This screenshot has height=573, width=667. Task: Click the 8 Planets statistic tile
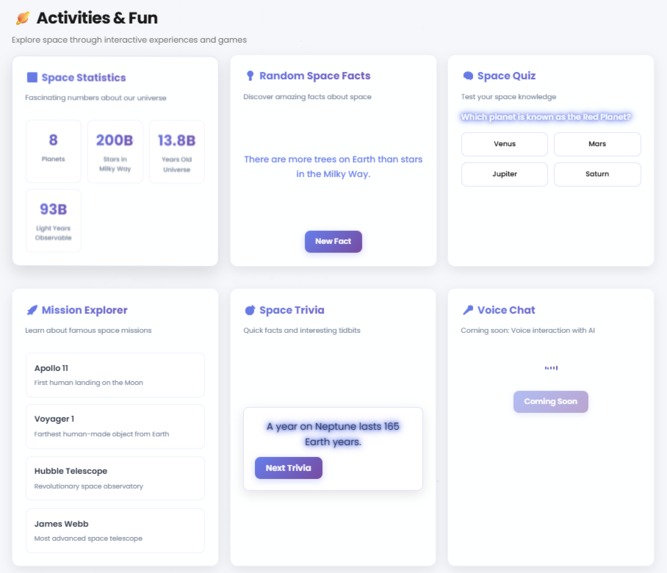click(53, 151)
